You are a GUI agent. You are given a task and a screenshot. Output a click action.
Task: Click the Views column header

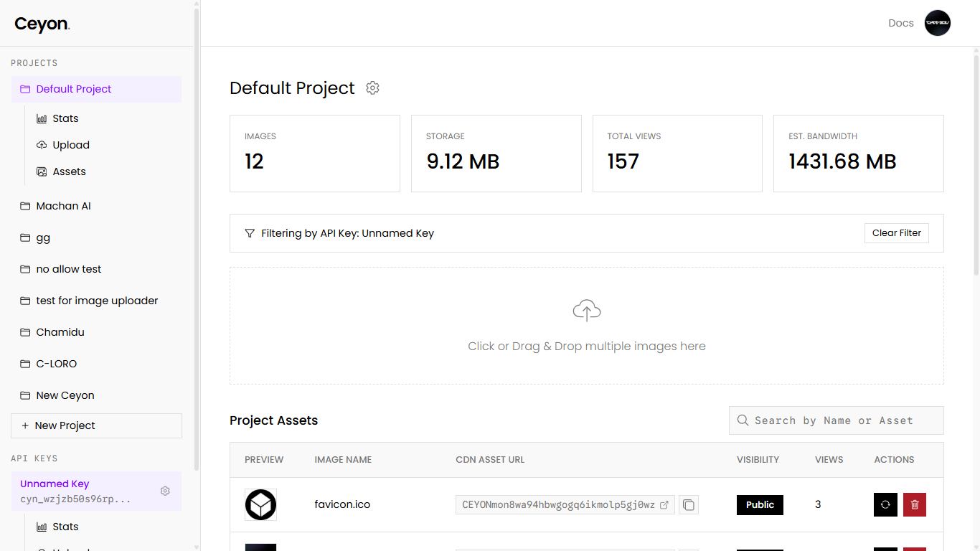(x=829, y=460)
